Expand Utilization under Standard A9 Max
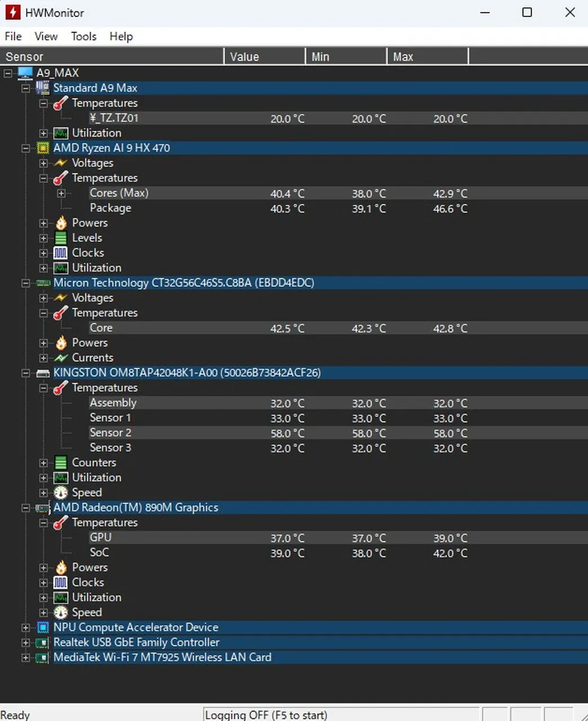Image resolution: width=588 pixels, height=721 pixels. 43,133
